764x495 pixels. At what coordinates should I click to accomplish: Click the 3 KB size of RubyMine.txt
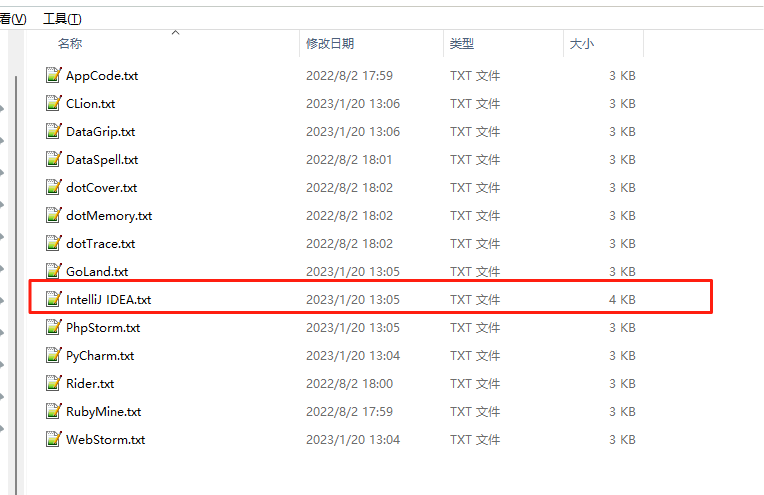tap(622, 412)
